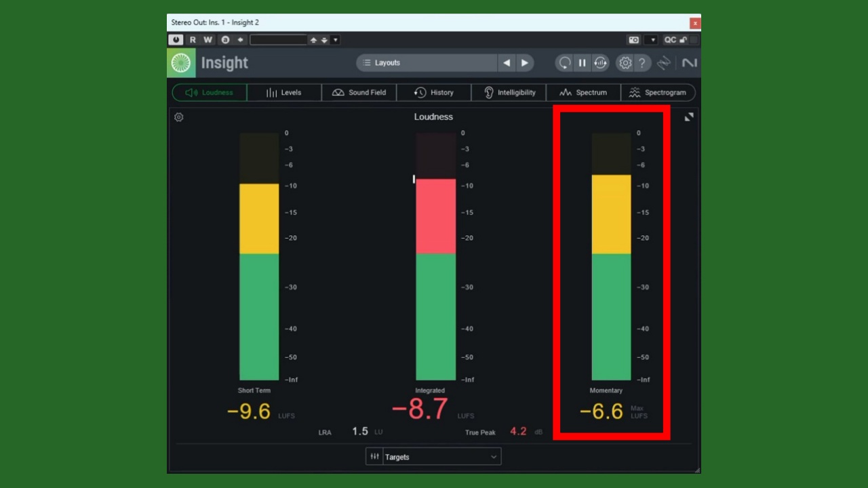Toggle Write automation (W) button
This screenshot has width=868, height=488.
pyautogui.click(x=208, y=40)
